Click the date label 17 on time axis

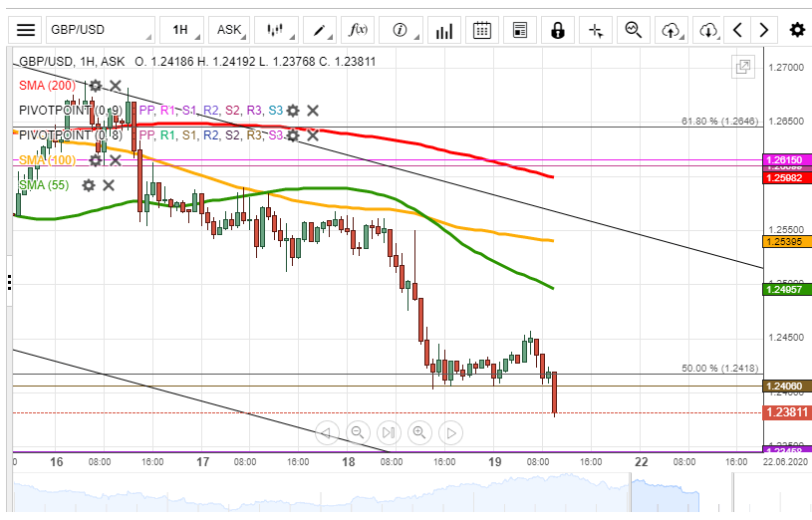coord(202,462)
